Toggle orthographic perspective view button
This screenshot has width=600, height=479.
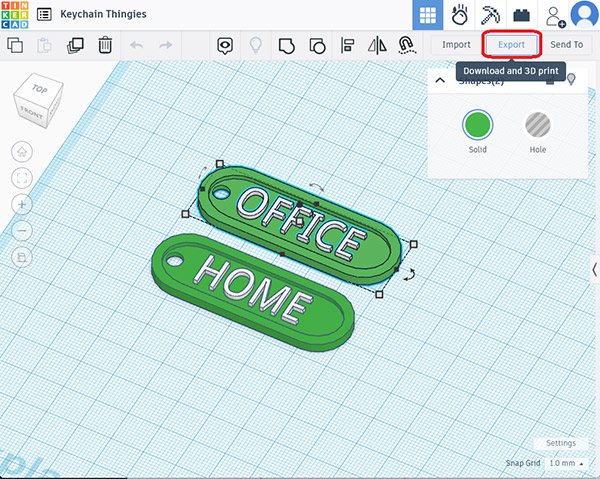[x=22, y=257]
